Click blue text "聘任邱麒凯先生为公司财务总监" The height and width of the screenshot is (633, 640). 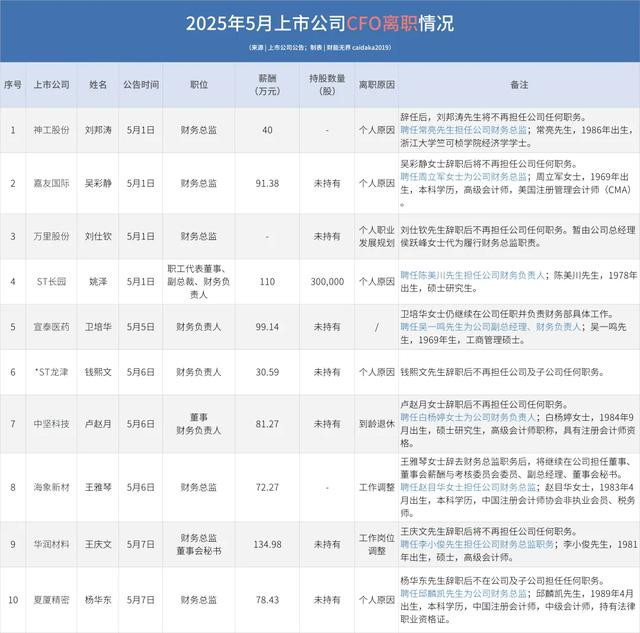(x=463, y=593)
